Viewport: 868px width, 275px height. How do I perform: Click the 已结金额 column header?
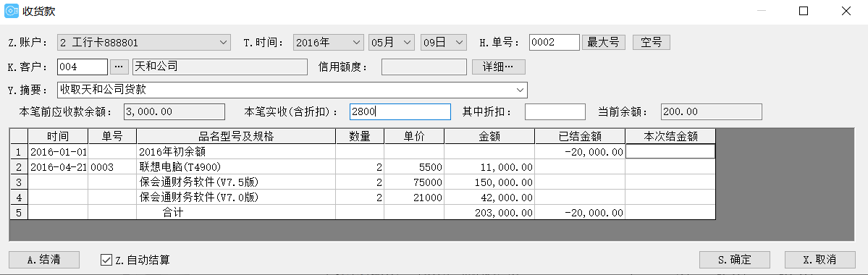click(580, 136)
